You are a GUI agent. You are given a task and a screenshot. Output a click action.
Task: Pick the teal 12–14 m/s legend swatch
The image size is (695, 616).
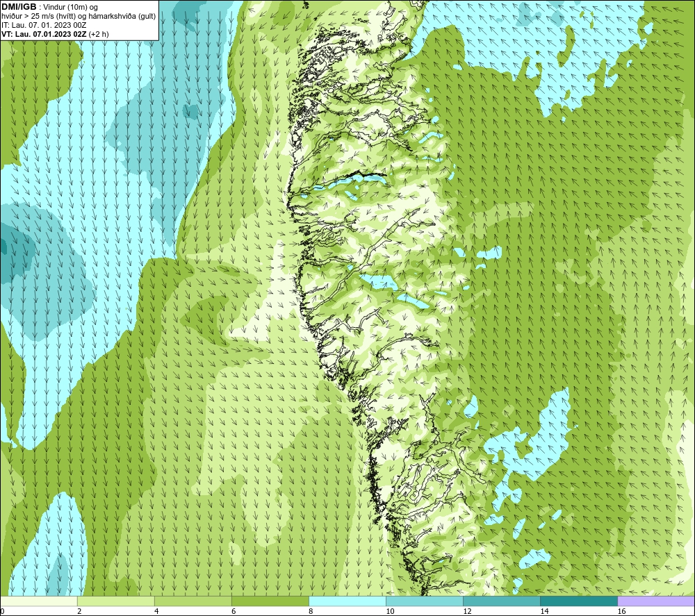pyautogui.click(x=501, y=601)
